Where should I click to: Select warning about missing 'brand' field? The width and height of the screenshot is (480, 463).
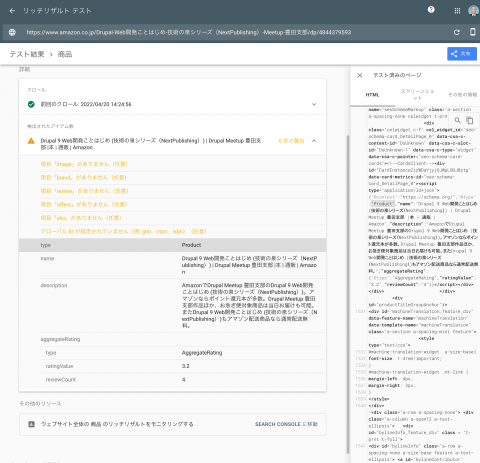pos(83,178)
